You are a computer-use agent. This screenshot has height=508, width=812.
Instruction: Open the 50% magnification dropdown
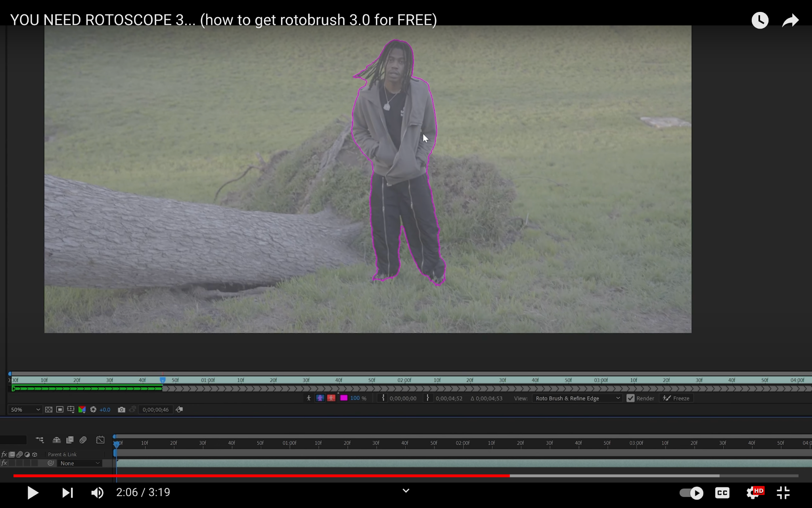pyautogui.click(x=25, y=410)
